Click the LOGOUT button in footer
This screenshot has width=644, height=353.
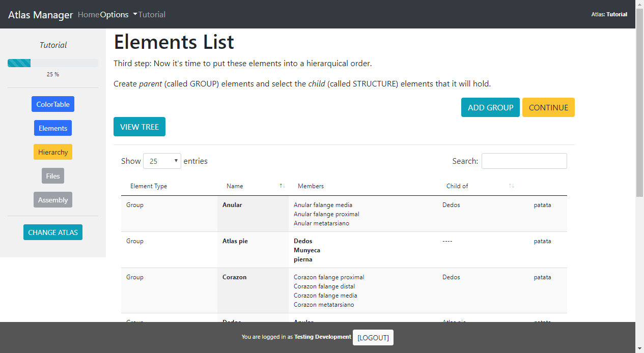click(x=373, y=338)
